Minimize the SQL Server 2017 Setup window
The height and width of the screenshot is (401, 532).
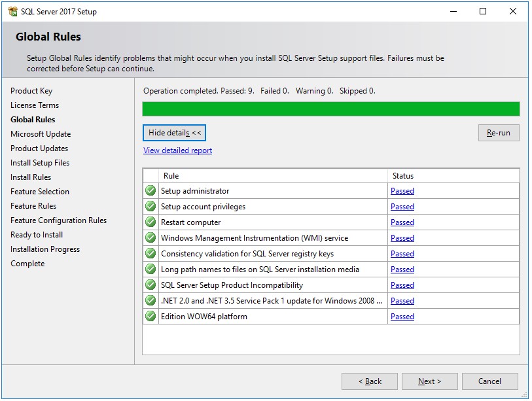click(453, 11)
